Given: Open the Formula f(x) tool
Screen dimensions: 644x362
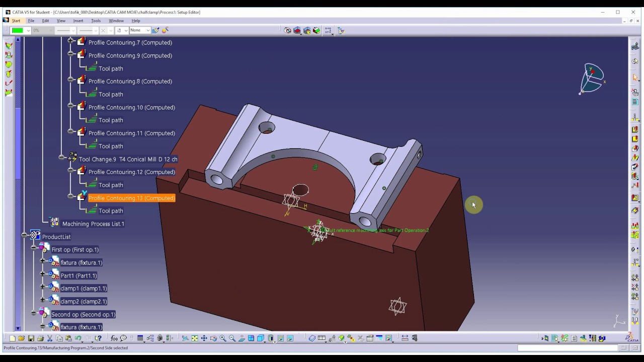Looking at the screenshot, I should 114,338.
